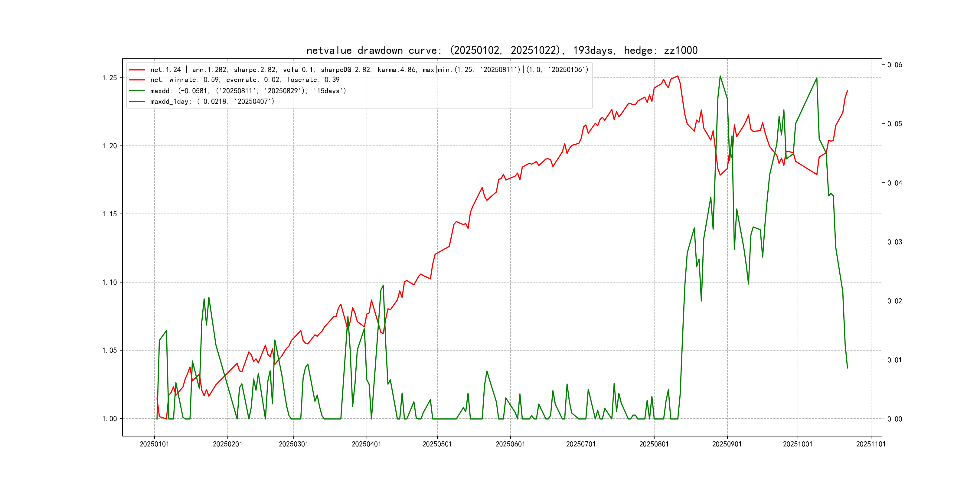This screenshot has width=980, height=490.
Task: Click the 20250901 x-axis date label
Action: click(x=727, y=444)
